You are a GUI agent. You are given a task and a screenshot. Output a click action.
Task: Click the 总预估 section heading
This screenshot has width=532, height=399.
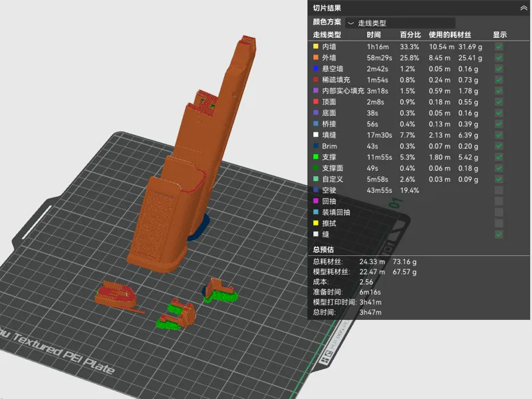pos(323,250)
